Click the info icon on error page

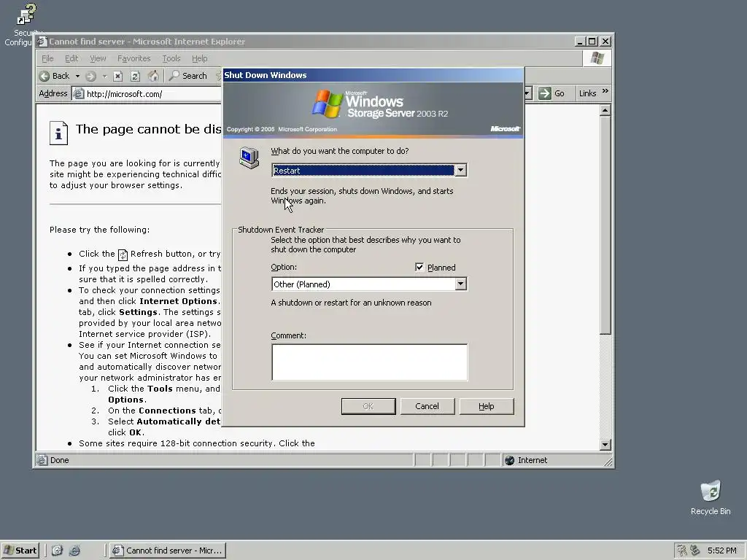click(x=58, y=133)
